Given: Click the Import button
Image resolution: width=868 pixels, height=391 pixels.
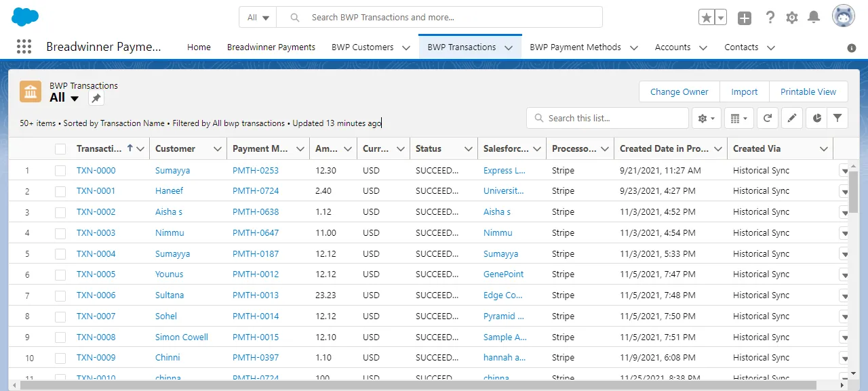Looking at the screenshot, I should coord(745,92).
